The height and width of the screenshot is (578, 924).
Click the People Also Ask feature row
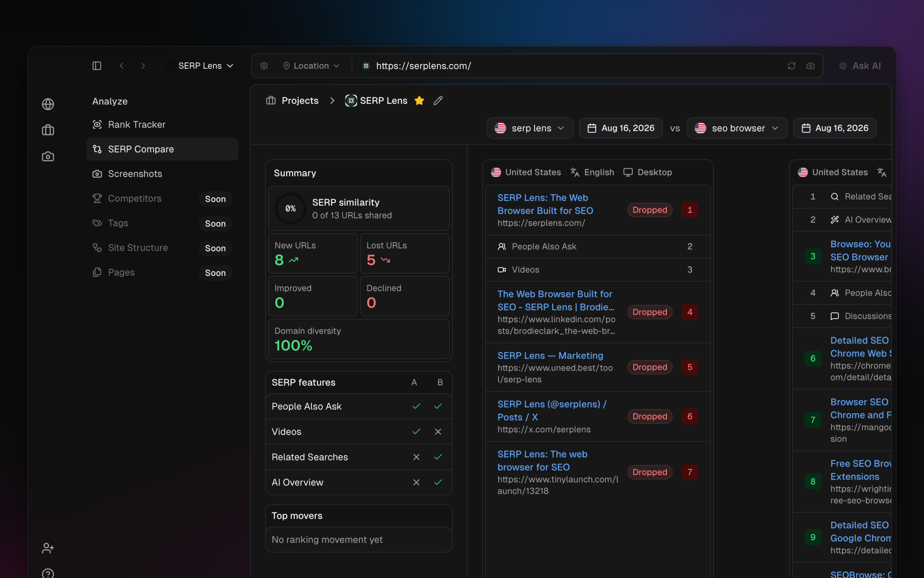click(359, 407)
